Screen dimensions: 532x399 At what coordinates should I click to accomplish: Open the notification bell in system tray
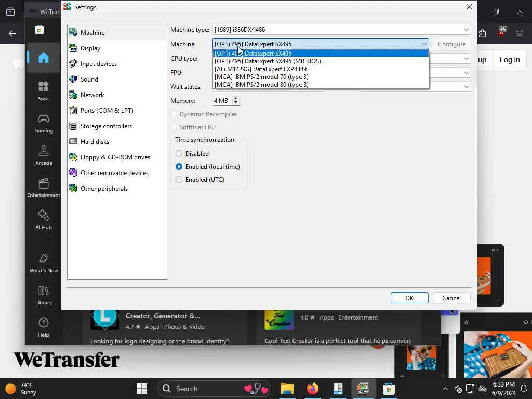pyautogui.click(x=524, y=389)
